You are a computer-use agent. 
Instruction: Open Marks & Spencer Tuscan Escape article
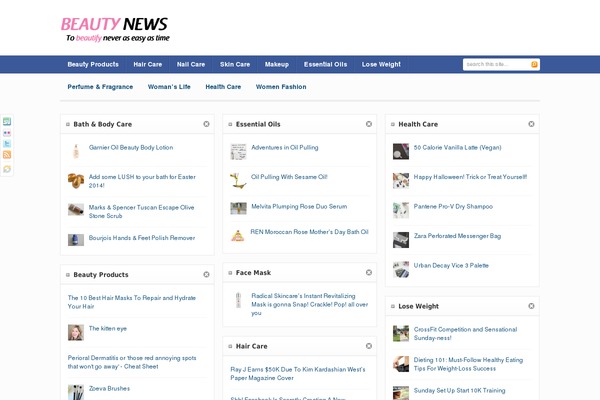point(142,212)
